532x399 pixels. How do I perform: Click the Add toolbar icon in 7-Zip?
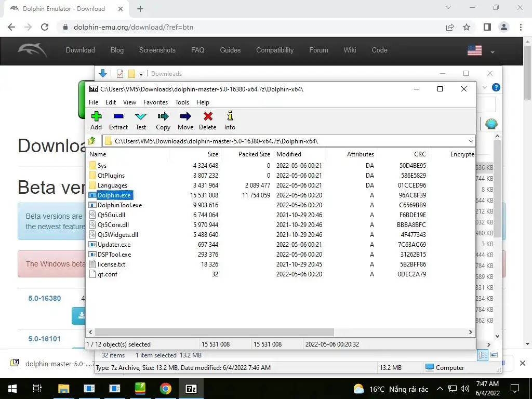click(x=96, y=121)
